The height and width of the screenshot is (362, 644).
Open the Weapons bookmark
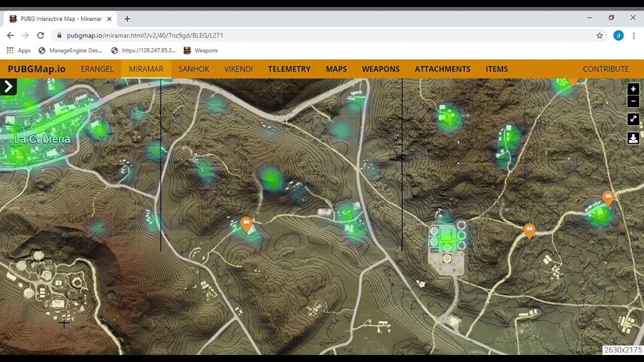click(x=201, y=50)
